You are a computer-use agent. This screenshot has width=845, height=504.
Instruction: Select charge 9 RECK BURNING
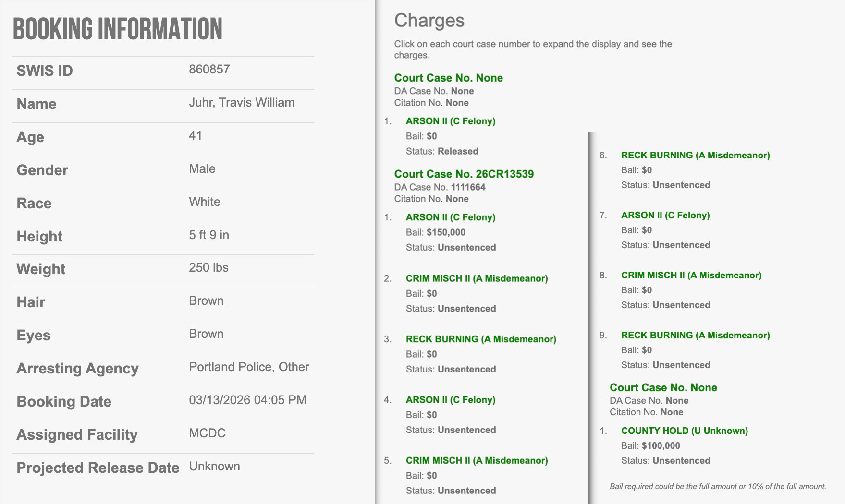(x=695, y=335)
